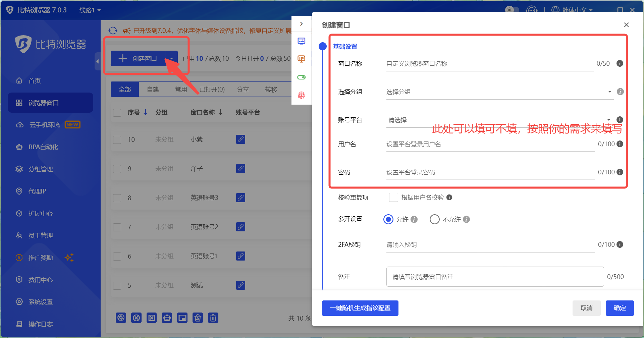Switch to the 自建 tab
Screen dimensions: 644x338
pyautogui.click(x=153, y=90)
